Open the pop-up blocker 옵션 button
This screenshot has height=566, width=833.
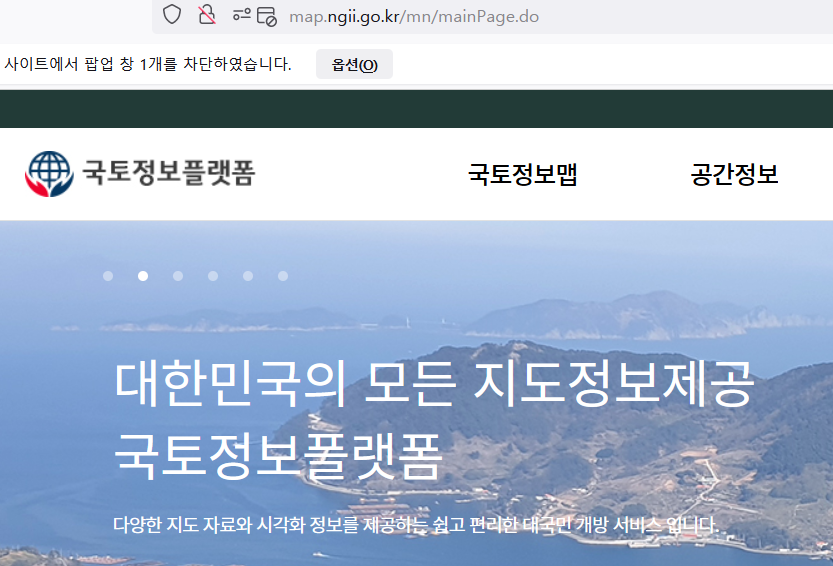[x=354, y=64]
